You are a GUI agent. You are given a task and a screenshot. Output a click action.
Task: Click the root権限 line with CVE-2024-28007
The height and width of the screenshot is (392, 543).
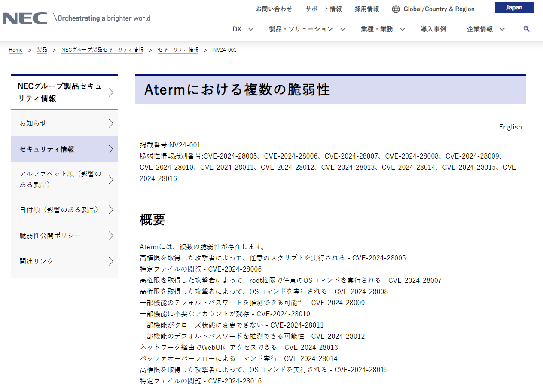pos(291,280)
